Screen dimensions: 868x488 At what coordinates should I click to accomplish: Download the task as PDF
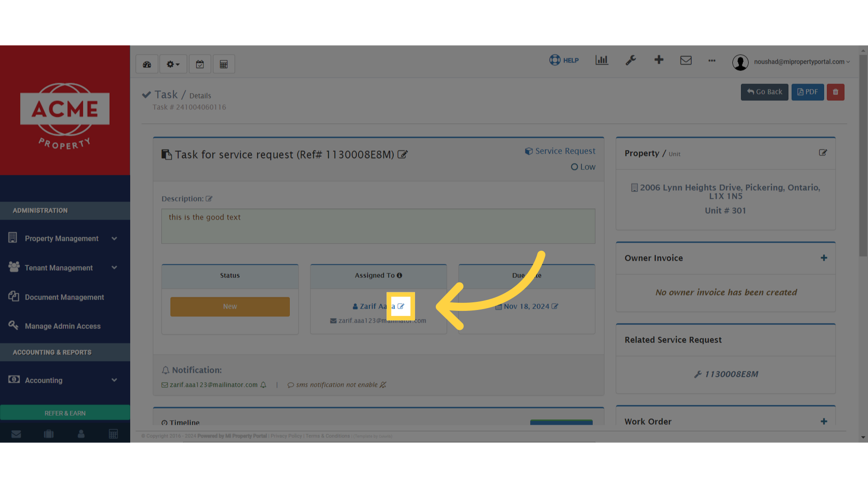[807, 92]
